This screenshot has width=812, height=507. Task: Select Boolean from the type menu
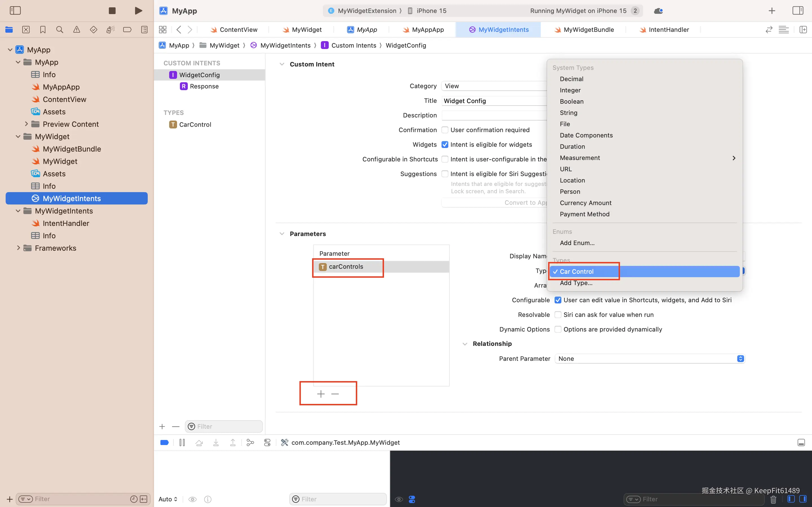coord(572,102)
